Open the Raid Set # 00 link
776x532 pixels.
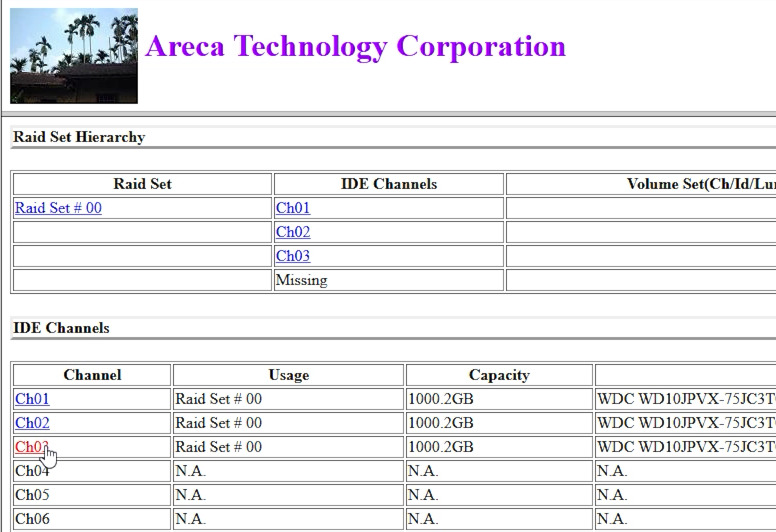coord(58,208)
